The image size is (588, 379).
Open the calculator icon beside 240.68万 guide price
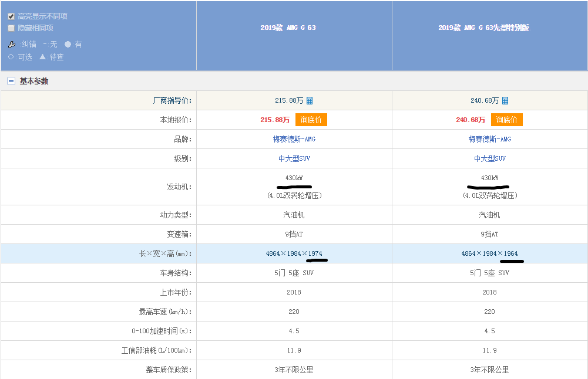click(505, 100)
